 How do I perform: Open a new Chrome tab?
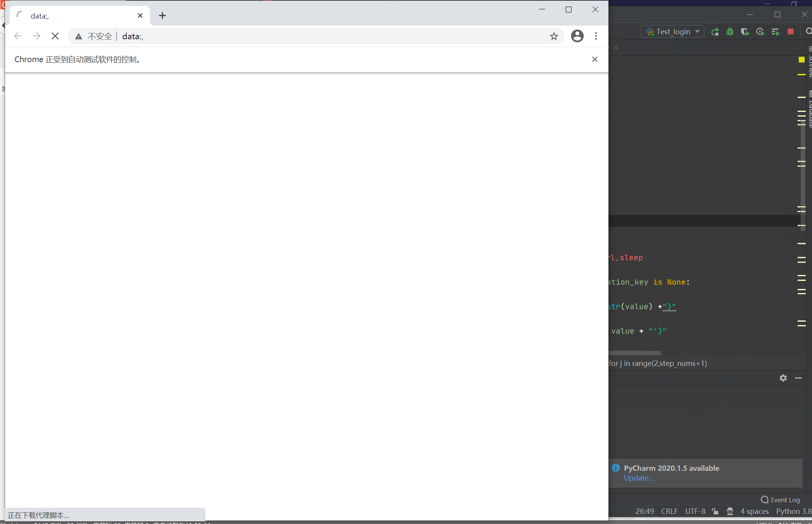[x=162, y=16]
